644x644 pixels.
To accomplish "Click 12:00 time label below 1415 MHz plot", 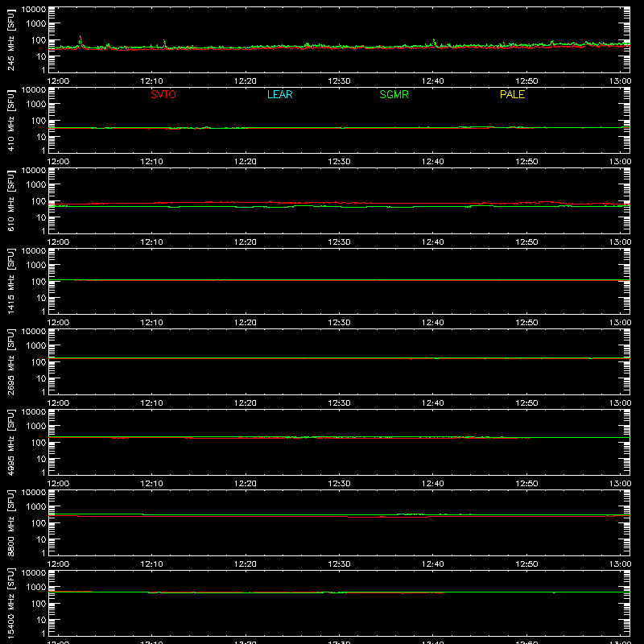I will click(x=58, y=323).
